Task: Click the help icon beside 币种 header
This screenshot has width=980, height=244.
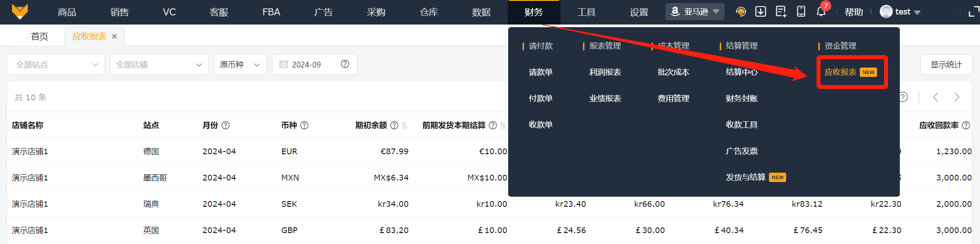Action: 304,125
